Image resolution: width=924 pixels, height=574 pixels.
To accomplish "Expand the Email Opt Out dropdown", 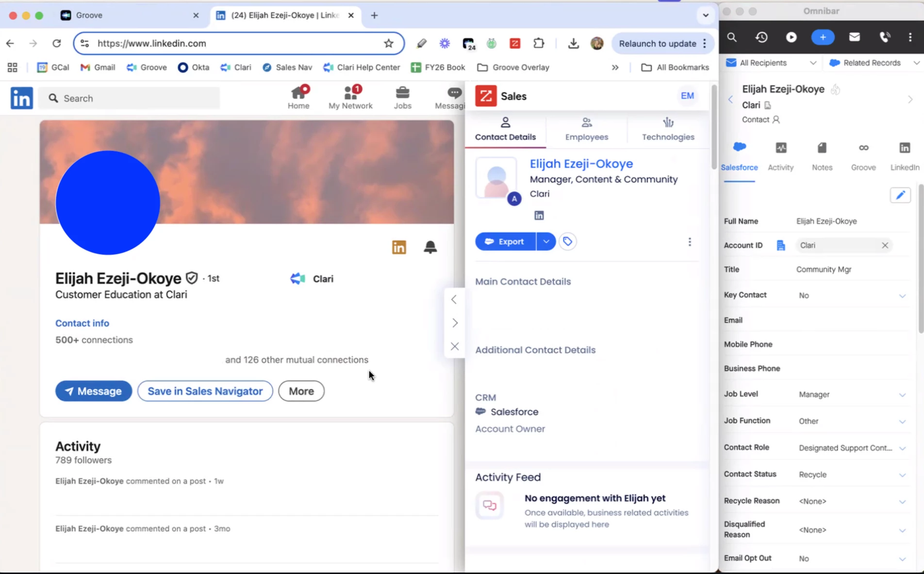I will click(x=902, y=559).
